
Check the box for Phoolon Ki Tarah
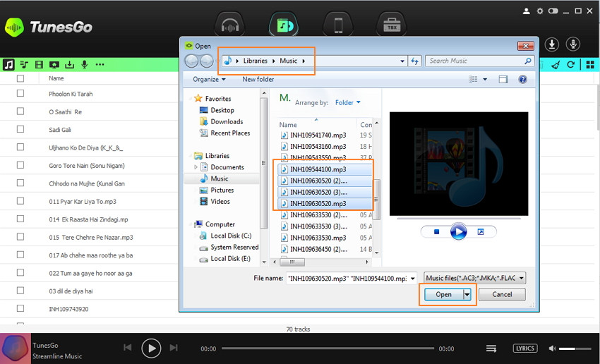coord(20,93)
